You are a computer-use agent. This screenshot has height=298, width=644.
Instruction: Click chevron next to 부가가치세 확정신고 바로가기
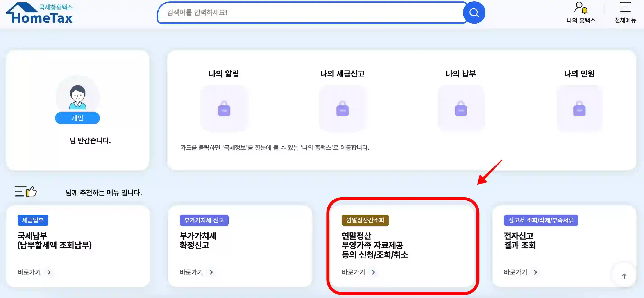pos(211,272)
